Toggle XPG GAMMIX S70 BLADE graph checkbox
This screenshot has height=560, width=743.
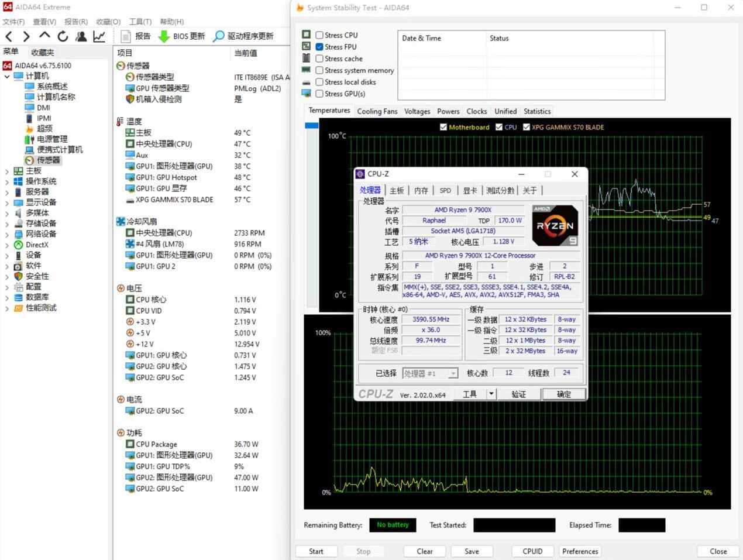[x=527, y=127]
